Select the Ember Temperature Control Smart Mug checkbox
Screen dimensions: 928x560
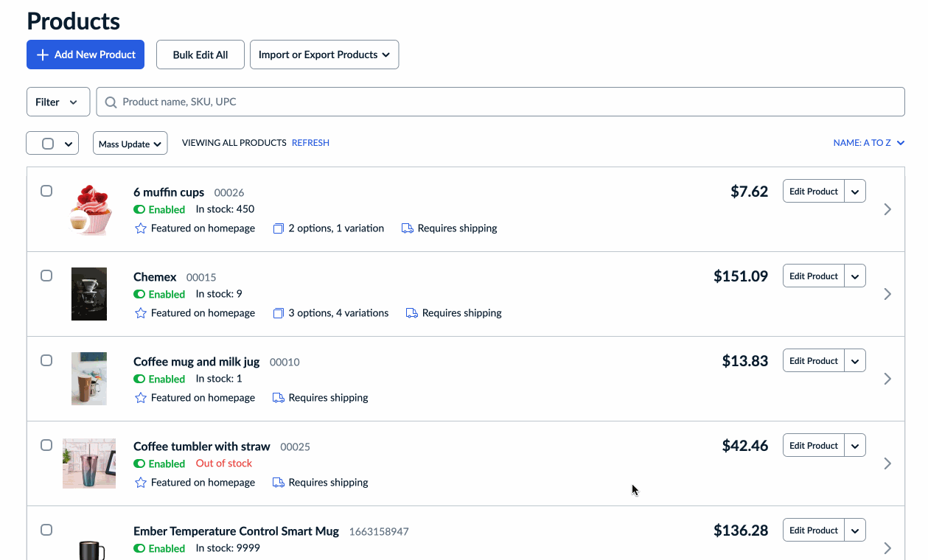pos(46,530)
